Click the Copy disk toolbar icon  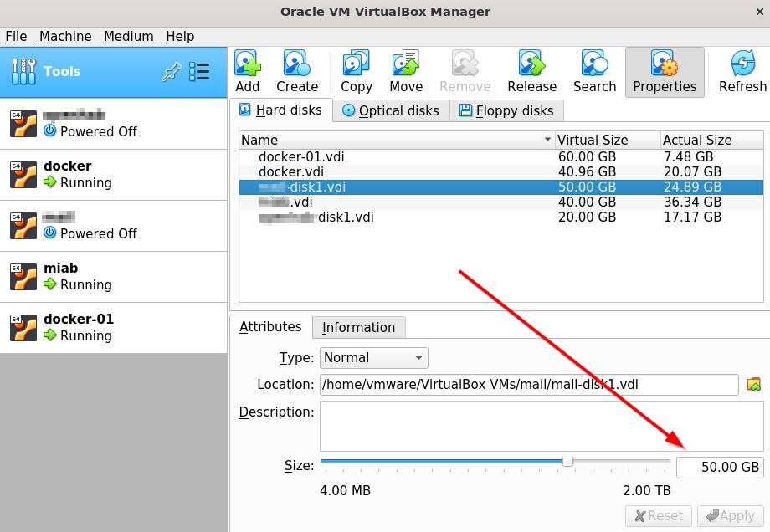click(x=356, y=63)
